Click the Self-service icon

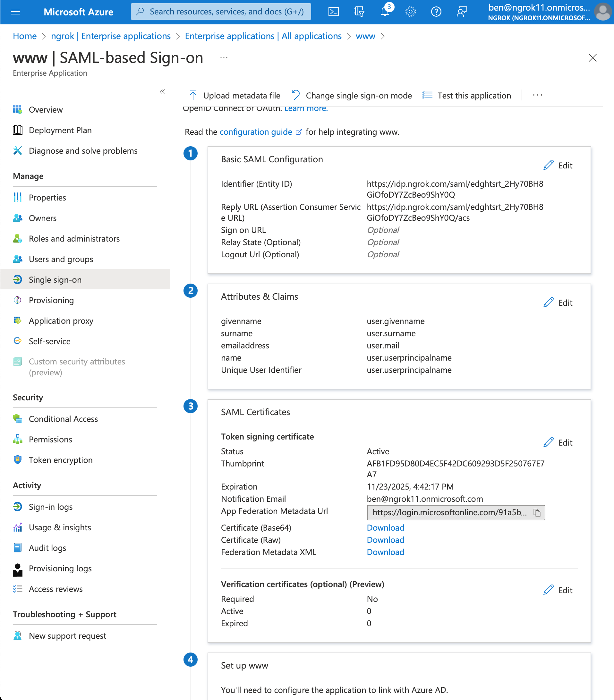tap(17, 341)
